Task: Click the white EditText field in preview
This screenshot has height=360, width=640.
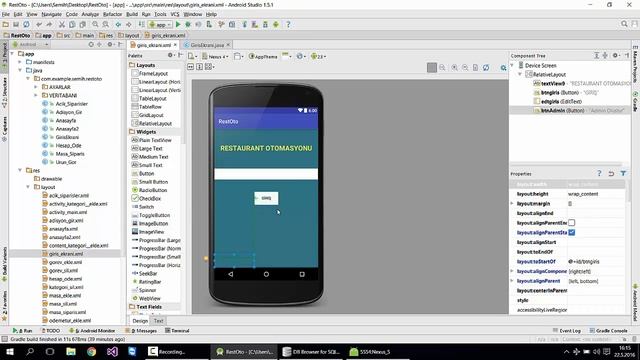Action: (266, 174)
